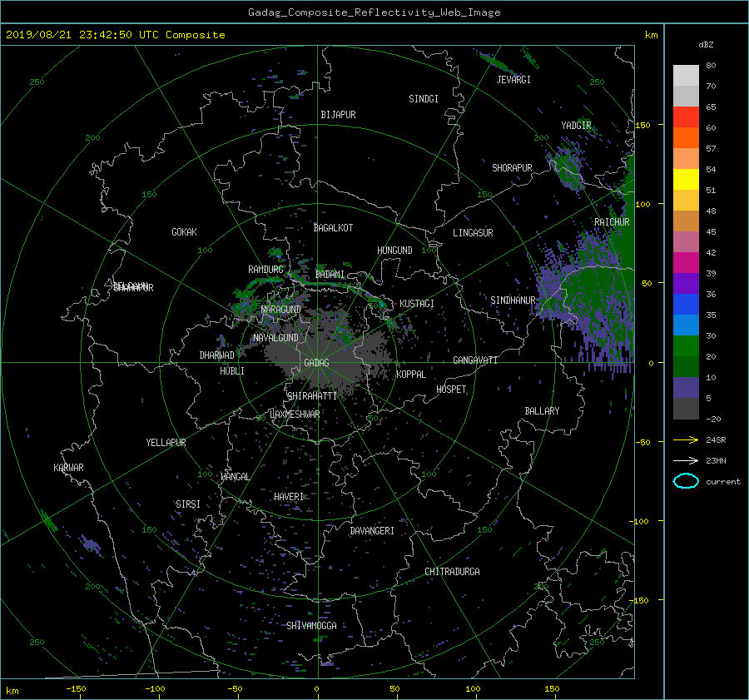Click the blue 36 dBZ color swatch
Screen dimensions: 749x700
(x=686, y=304)
